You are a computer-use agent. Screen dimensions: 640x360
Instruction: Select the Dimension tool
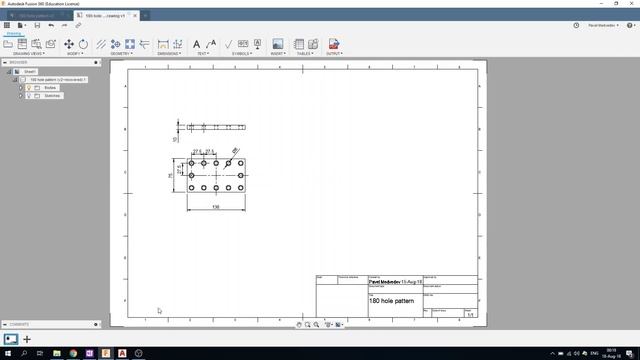[163, 44]
